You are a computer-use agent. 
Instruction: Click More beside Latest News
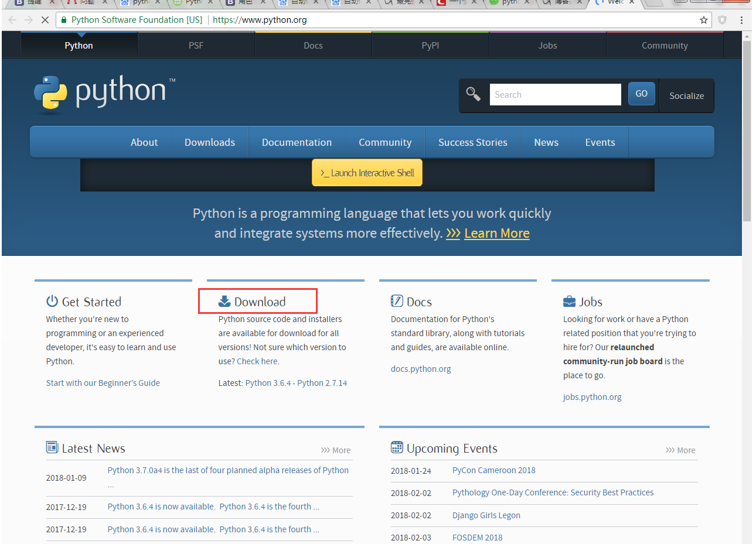[x=336, y=450]
